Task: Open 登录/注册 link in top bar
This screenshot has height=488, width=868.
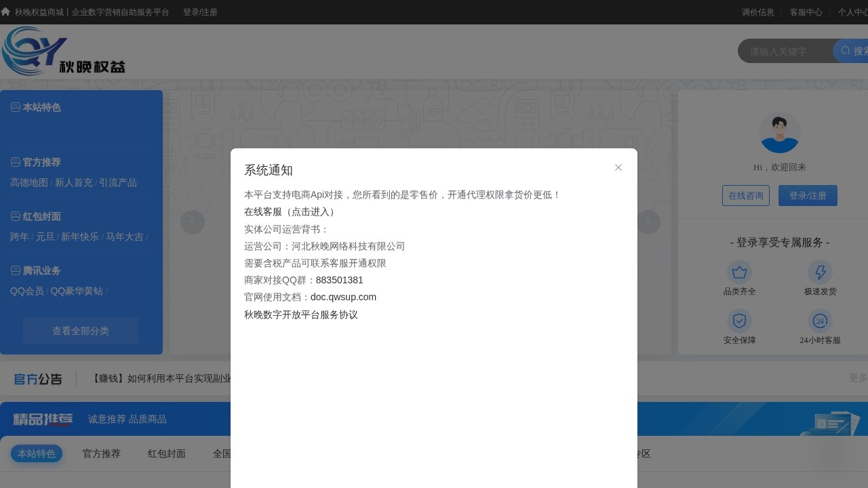Action: pos(200,12)
